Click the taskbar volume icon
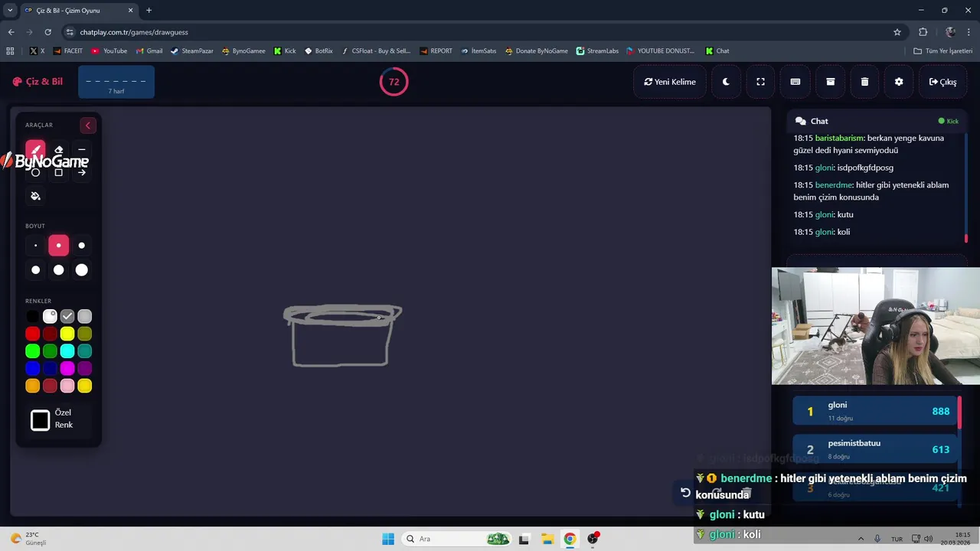This screenshot has height=551, width=980. tap(928, 539)
